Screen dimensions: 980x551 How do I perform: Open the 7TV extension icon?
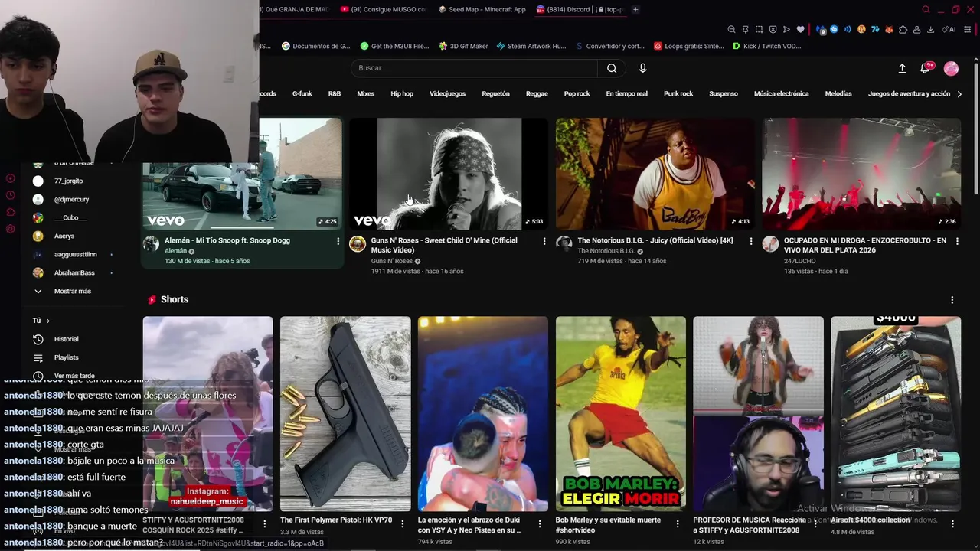pos(875,29)
